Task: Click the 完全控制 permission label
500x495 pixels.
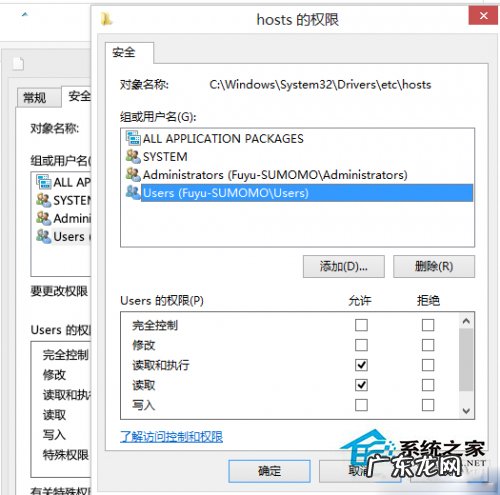Action: click(x=155, y=325)
